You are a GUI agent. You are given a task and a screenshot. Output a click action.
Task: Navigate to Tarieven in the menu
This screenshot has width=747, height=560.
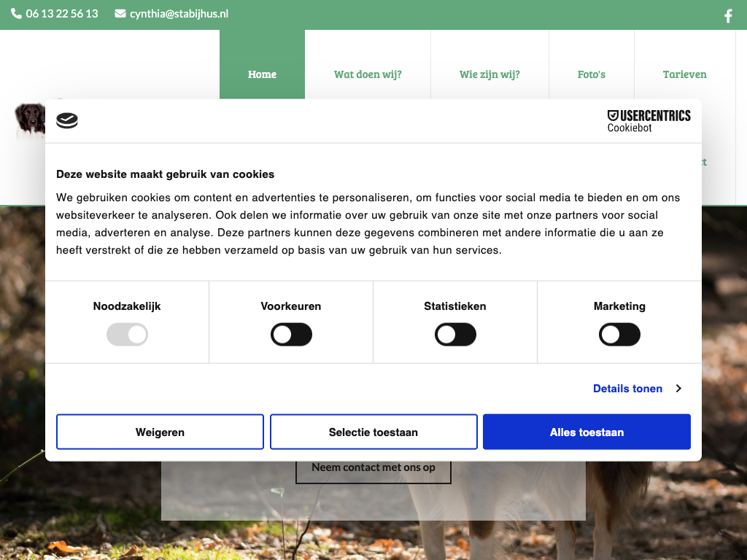click(684, 74)
